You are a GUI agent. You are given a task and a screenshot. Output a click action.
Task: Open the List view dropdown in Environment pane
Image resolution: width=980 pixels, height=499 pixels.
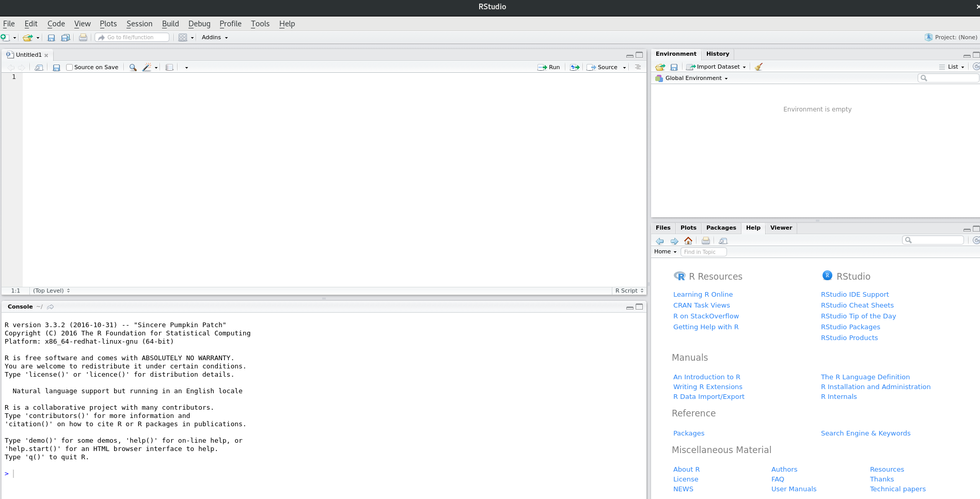952,67
